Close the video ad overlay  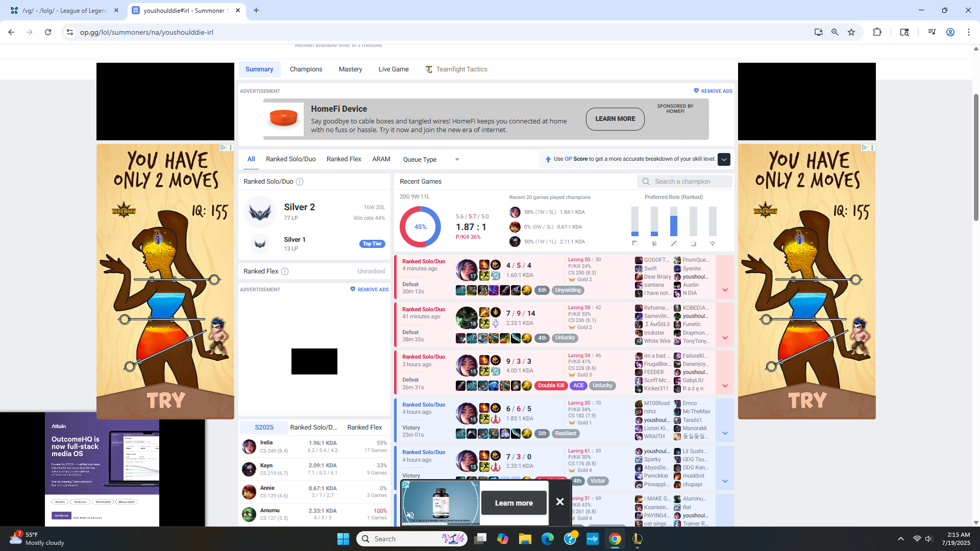point(560,502)
